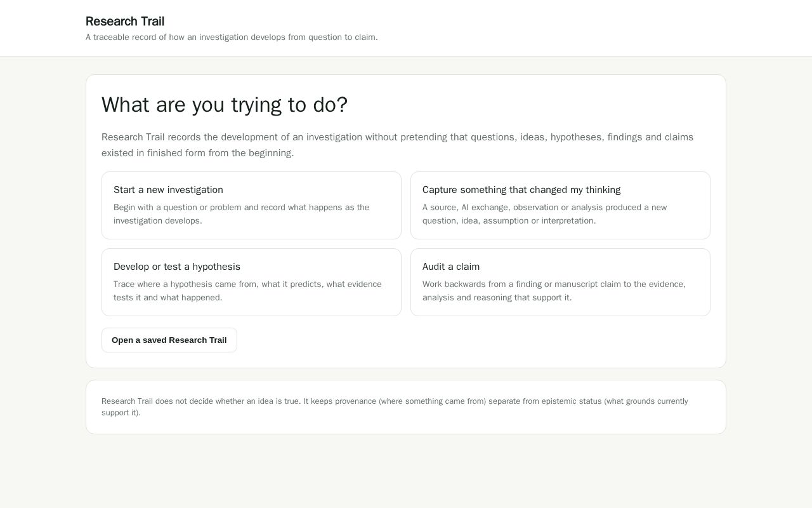
Task: Click the header subtitle 'A traceable record of how…'
Action: 232,37
